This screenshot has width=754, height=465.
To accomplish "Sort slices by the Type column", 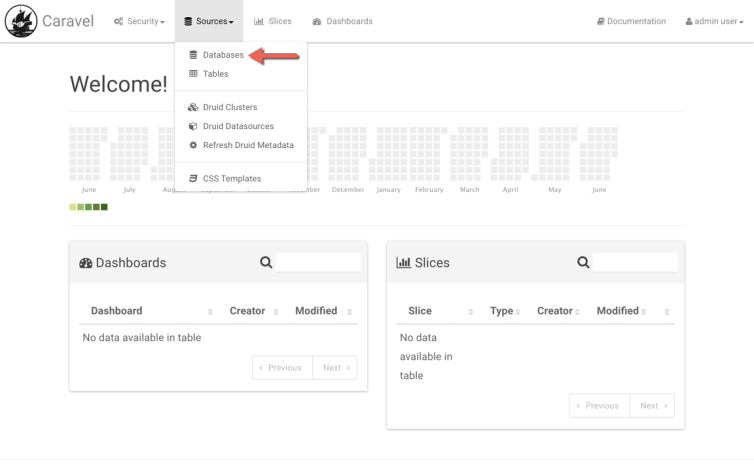I will point(502,311).
